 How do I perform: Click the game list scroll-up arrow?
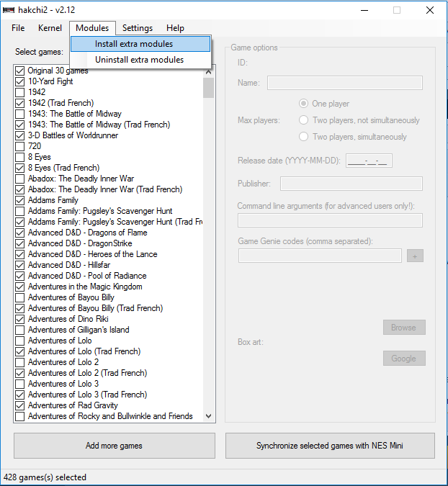pyautogui.click(x=209, y=72)
